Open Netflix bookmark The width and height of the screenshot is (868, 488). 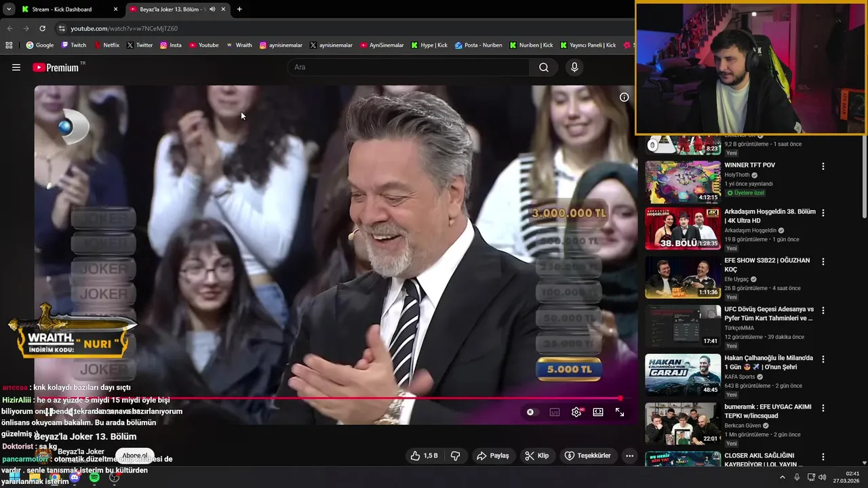point(106,45)
